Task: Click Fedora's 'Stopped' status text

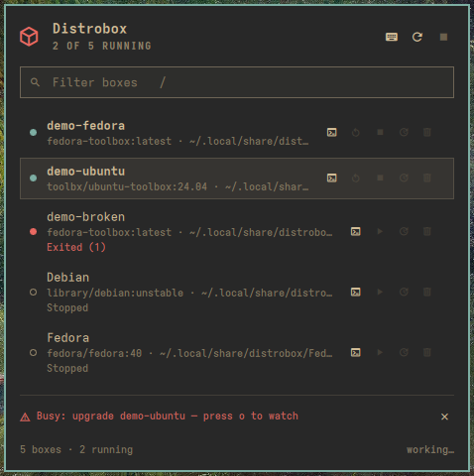Action: coord(67,368)
